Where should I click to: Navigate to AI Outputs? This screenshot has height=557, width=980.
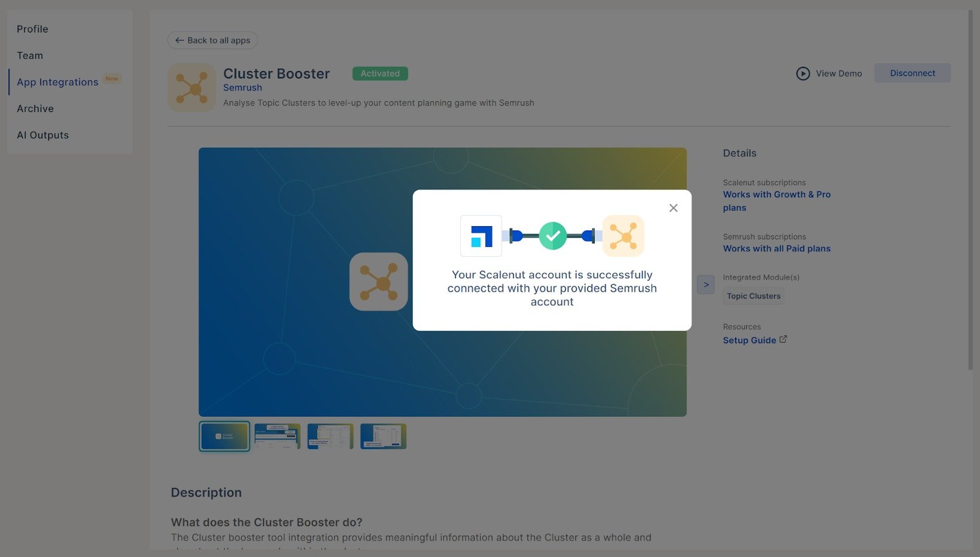(x=43, y=135)
